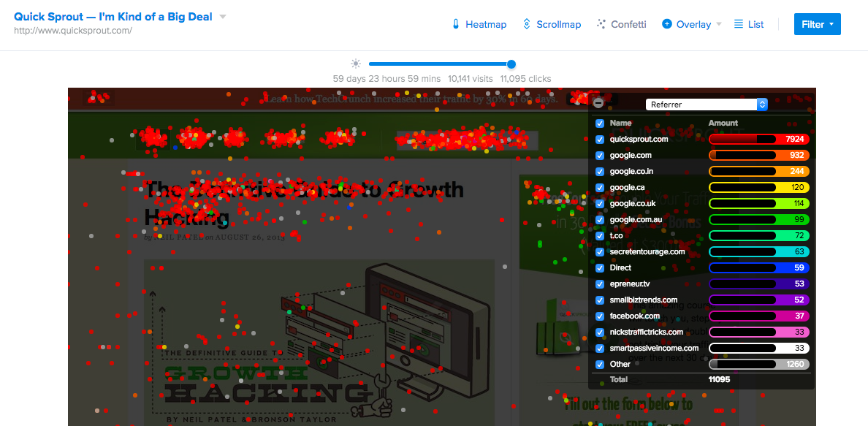Open the Quick Sprout snapshot title
This screenshot has width=868, height=426.
pos(113,17)
